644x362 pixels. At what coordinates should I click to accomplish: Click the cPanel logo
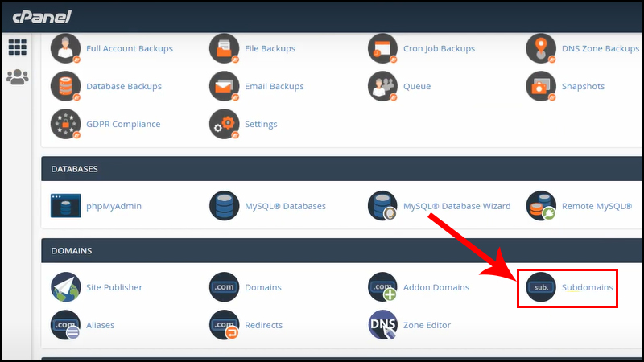[x=42, y=17]
